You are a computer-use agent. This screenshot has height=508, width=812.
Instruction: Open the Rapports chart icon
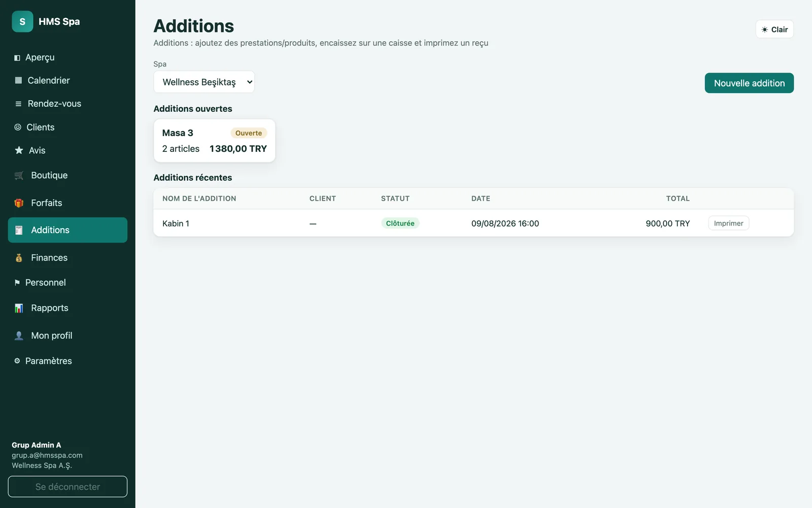point(19,308)
